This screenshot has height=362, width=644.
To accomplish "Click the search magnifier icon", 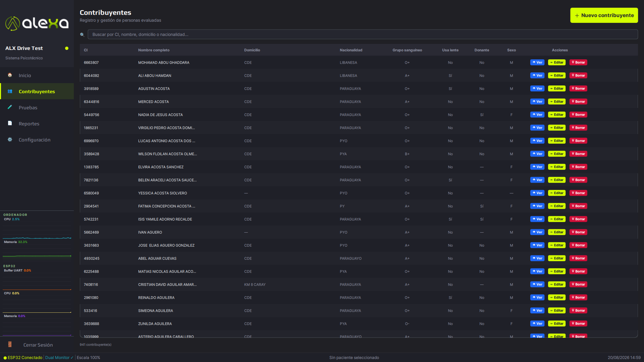I will pos(82,35).
